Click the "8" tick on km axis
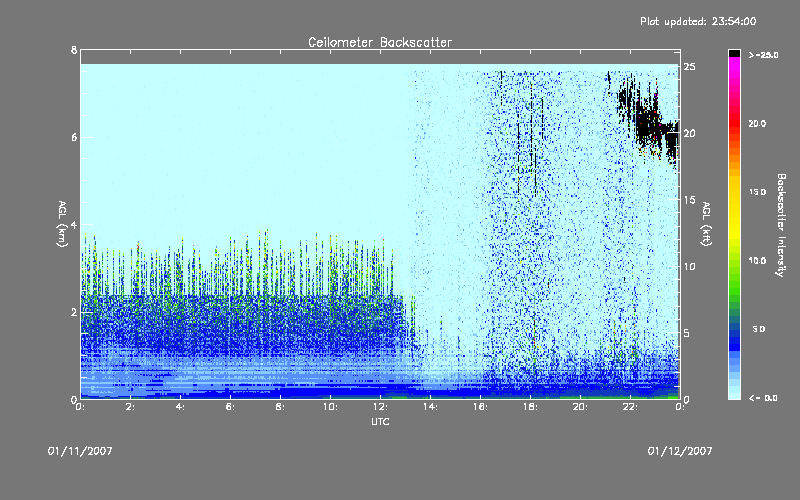This screenshot has width=800, height=500. pos(74,50)
